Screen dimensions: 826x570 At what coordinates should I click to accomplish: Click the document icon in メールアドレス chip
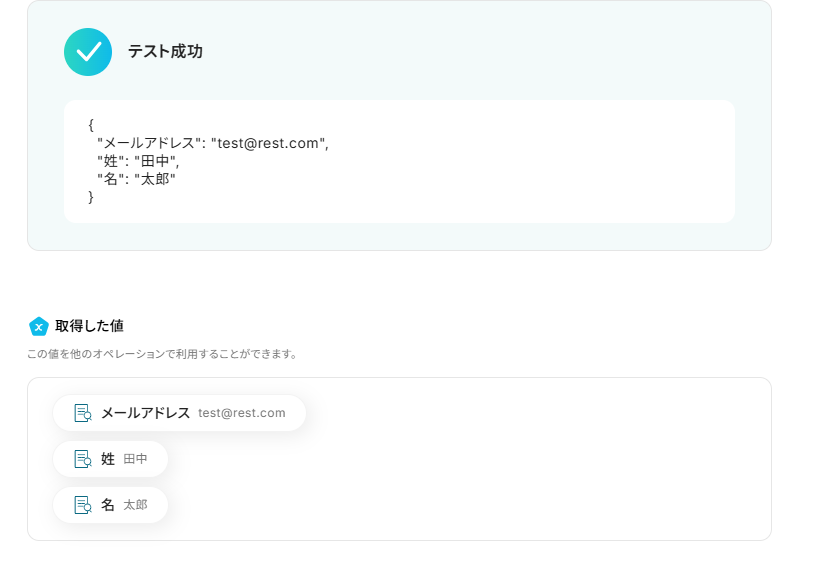83,413
